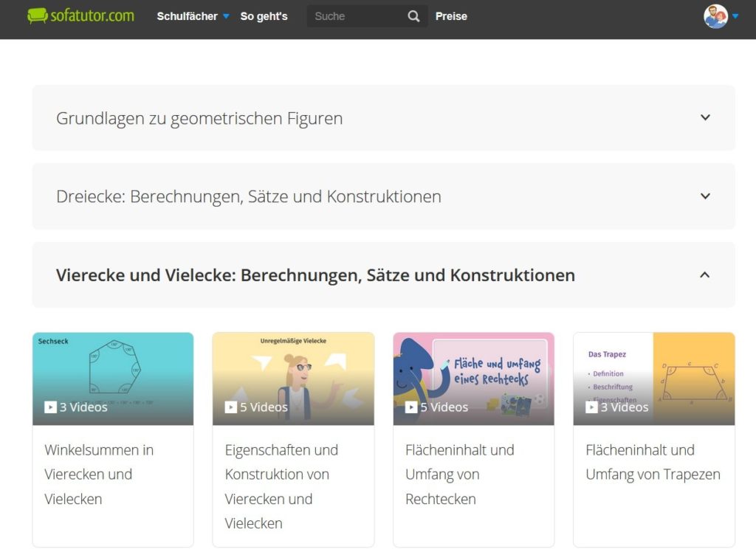Click inside the Suche search field

point(354,15)
